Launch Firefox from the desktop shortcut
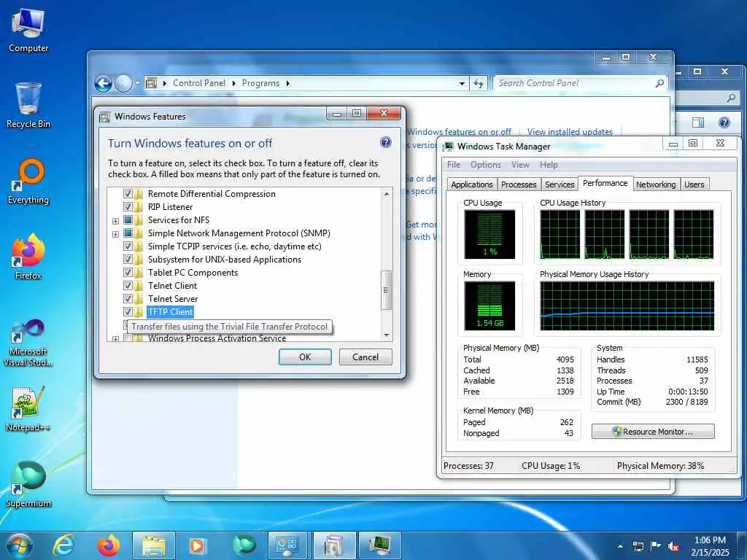The image size is (747, 560). (x=28, y=257)
